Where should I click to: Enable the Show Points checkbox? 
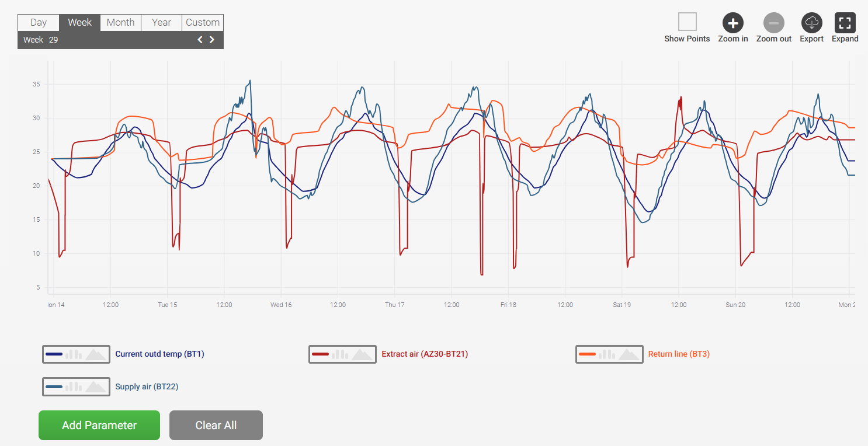click(687, 22)
